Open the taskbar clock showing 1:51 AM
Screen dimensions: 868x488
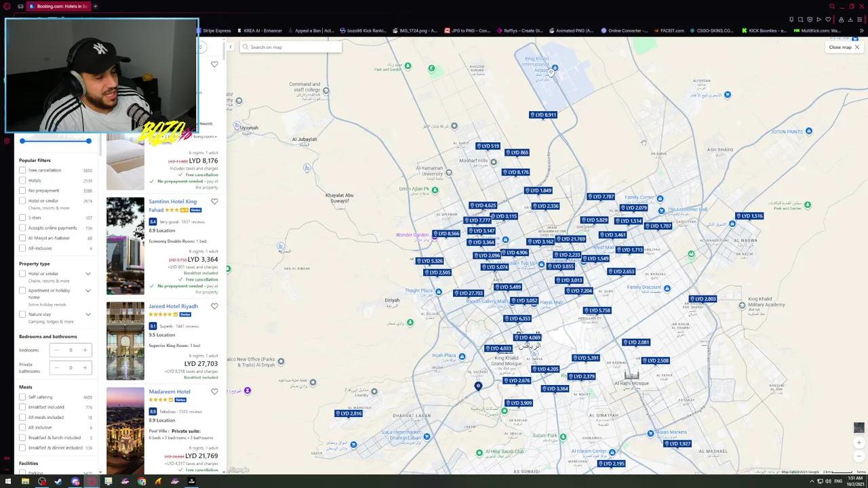pyautogui.click(x=854, y=481)
